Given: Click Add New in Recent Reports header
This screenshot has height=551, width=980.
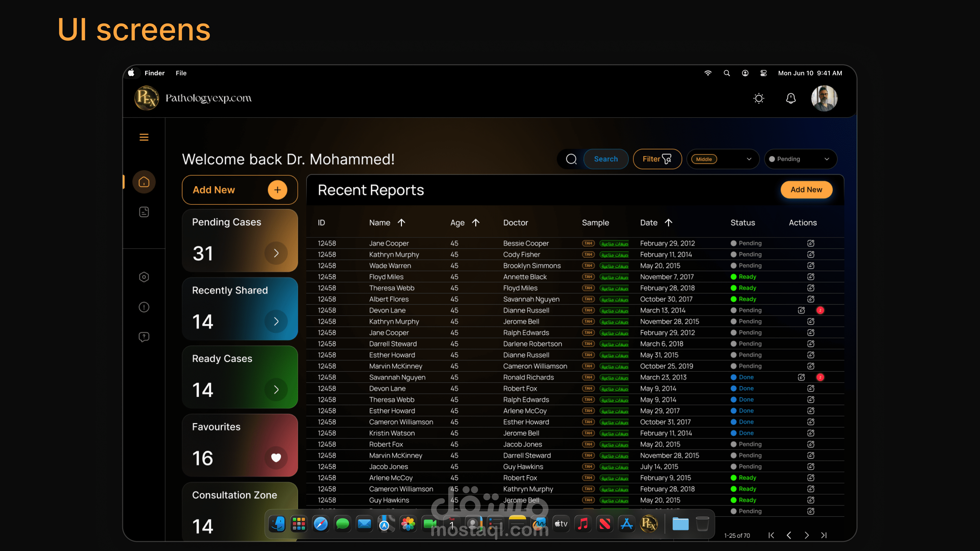Looking at the screenshot, I should [x=806, y=189].
